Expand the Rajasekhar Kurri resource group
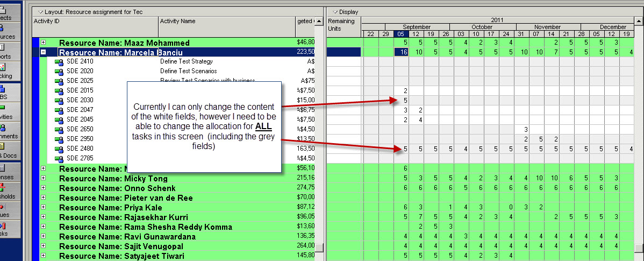Viewport: 644px width, 261px height. (x=43, y=217)
